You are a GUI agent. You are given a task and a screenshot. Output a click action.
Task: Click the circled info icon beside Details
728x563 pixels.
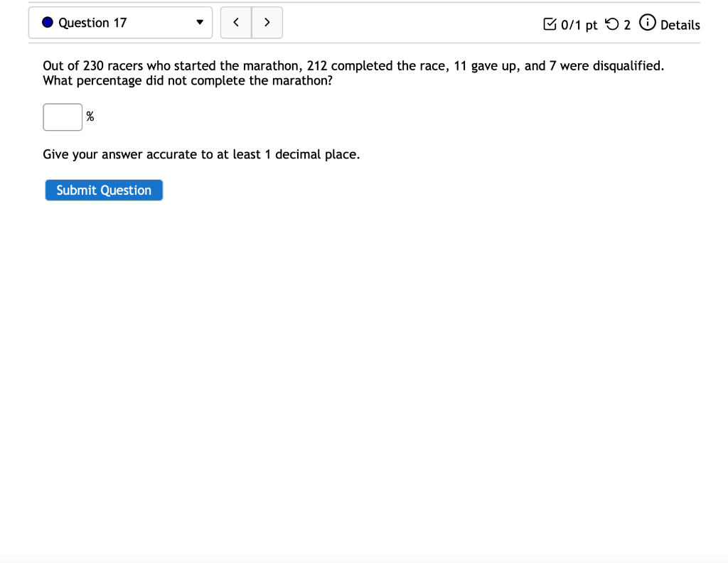tap(647, 22)
